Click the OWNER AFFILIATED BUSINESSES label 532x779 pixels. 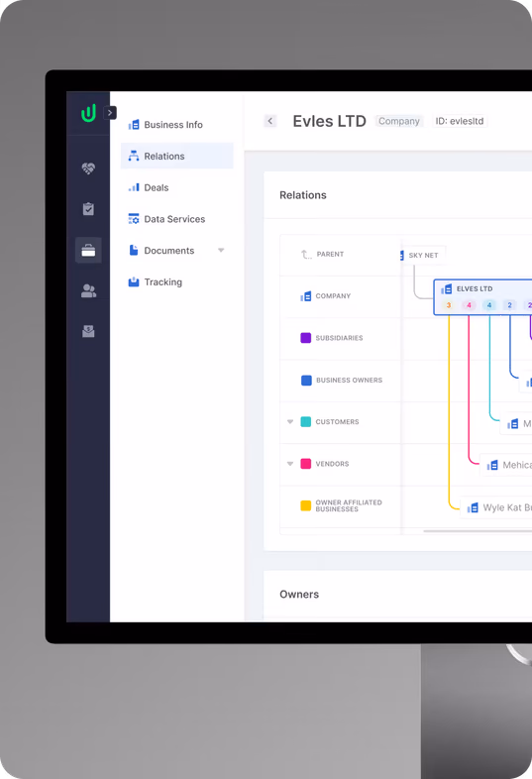tap(349, 505)
